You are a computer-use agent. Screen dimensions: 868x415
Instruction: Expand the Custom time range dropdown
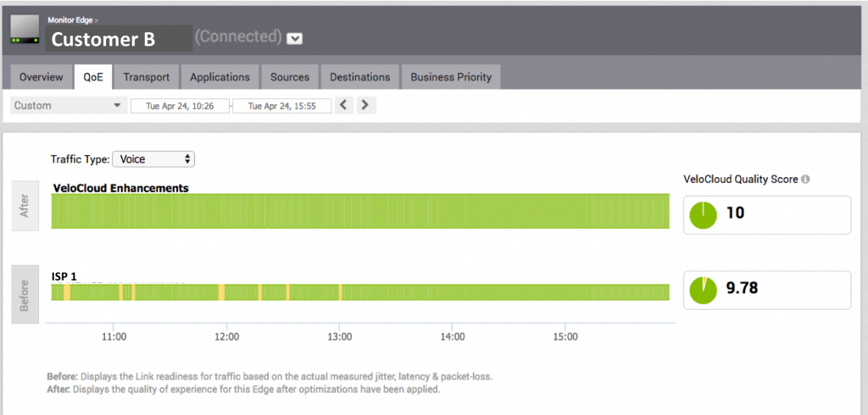tap(69, 106)
